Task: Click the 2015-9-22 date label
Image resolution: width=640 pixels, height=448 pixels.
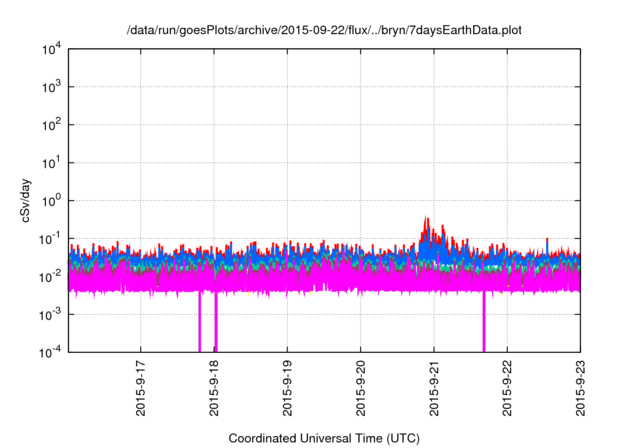Action: point(507,388)
